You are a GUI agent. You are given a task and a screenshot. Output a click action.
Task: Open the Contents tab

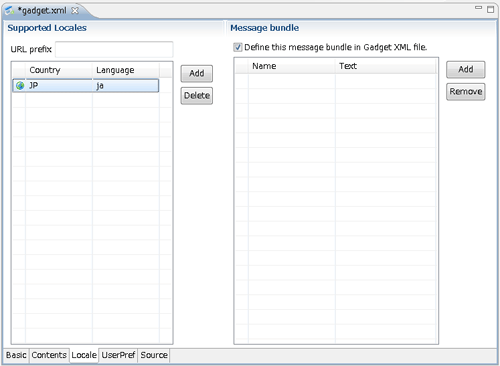pyautogui.click(x=49, y=355)
